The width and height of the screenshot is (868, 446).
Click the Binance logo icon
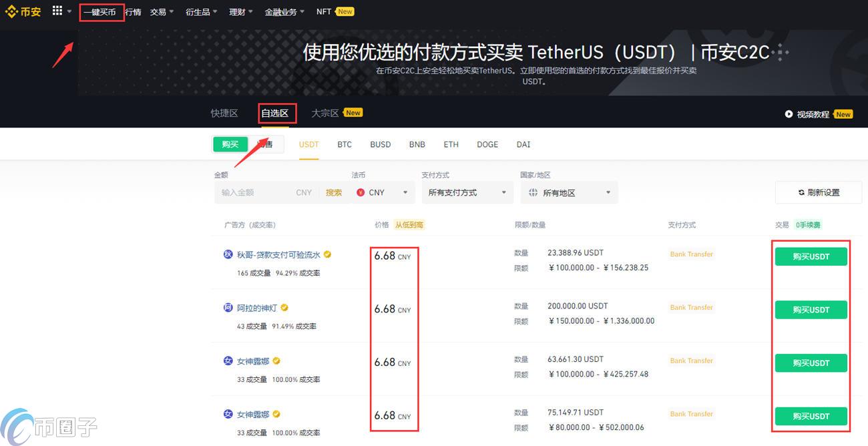[11, 11]
